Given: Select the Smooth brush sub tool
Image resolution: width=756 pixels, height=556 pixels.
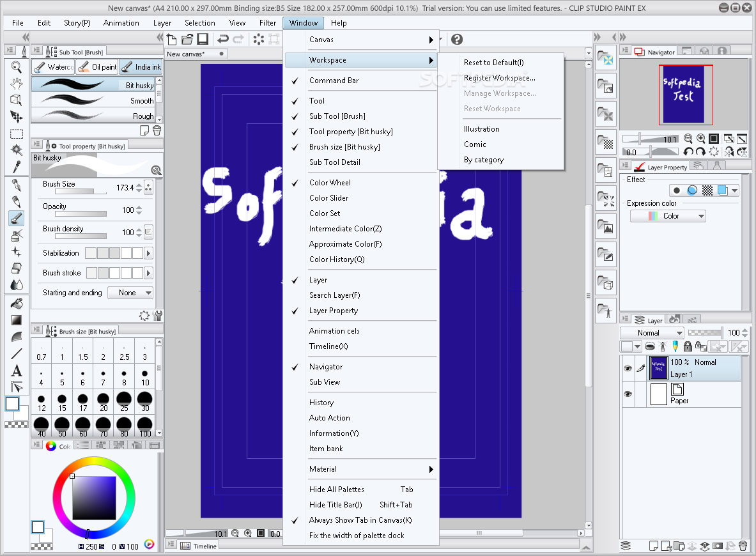Looking at the screenshot, I should [93, 101].
